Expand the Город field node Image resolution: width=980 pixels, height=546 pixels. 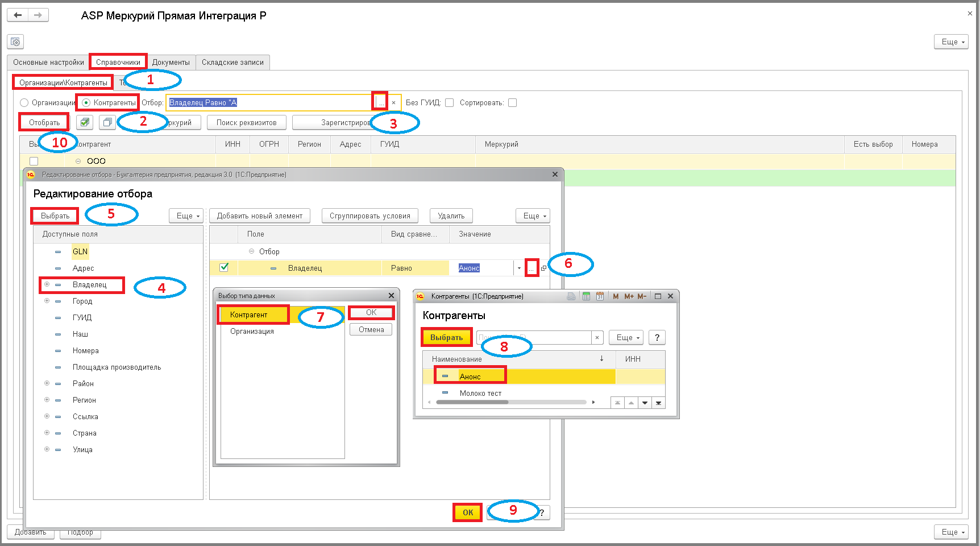[x=47, y=301]
